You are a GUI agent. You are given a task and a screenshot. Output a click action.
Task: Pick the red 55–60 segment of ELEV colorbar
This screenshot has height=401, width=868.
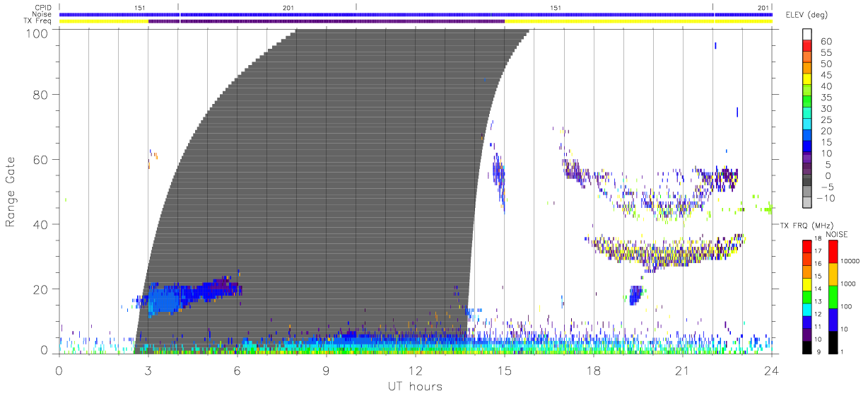[x=807, y=47]
